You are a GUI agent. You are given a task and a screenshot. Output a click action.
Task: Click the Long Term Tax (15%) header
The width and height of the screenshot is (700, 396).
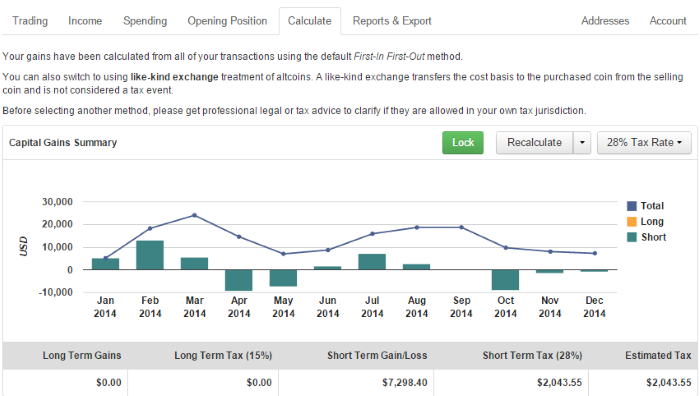(223, 355)
